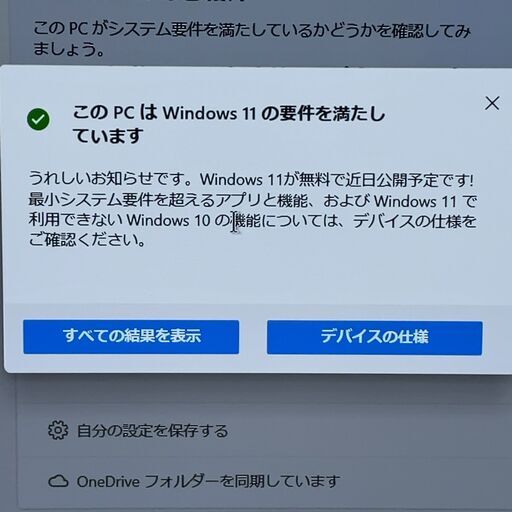
Task: Click the bold dialog heading このPCはWindows 11の要件を満たしています
Action: 229,124
